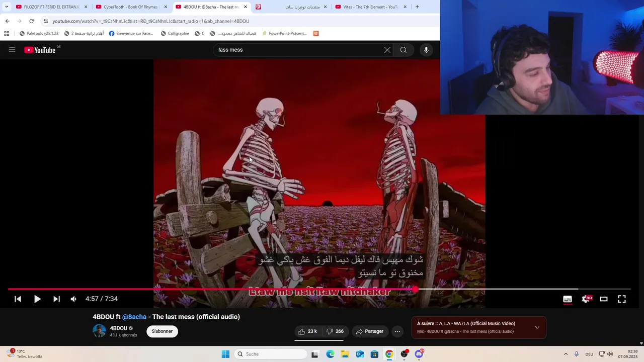Open Outlook from taskbar

[360, 354]
